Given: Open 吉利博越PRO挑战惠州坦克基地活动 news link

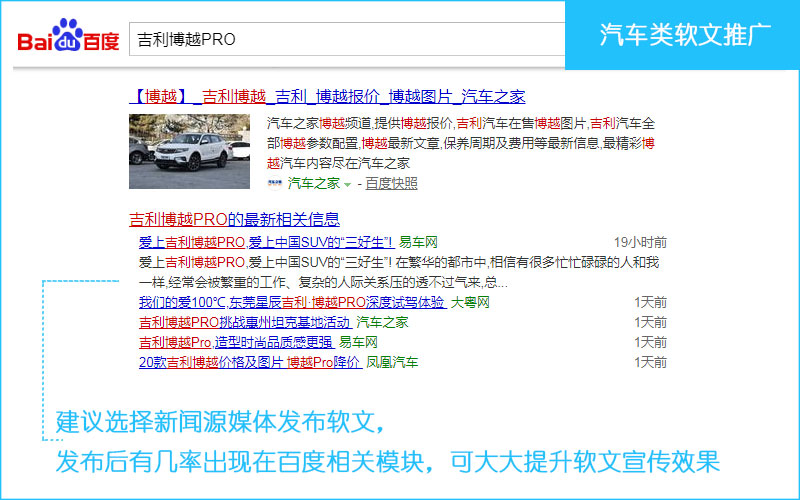Looking at the screenshot, I should click(x=245, y=322).
